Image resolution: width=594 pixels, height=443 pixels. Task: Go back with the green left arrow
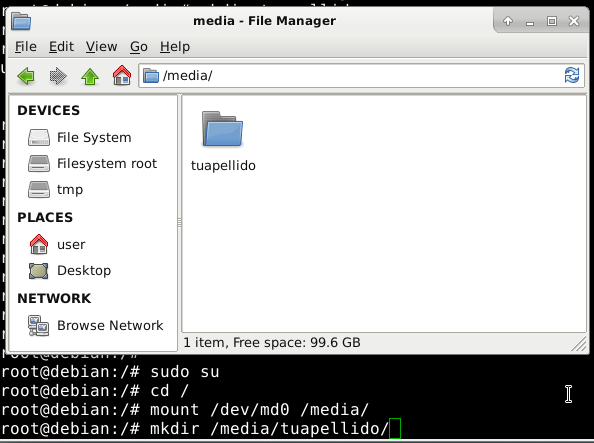pos(26,76)
